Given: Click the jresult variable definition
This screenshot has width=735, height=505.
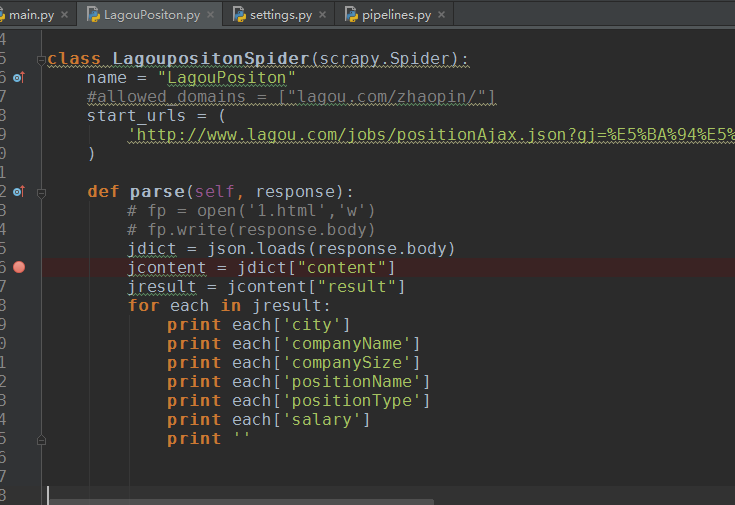Looking at the screenshot, I should (x=162, y=286).
